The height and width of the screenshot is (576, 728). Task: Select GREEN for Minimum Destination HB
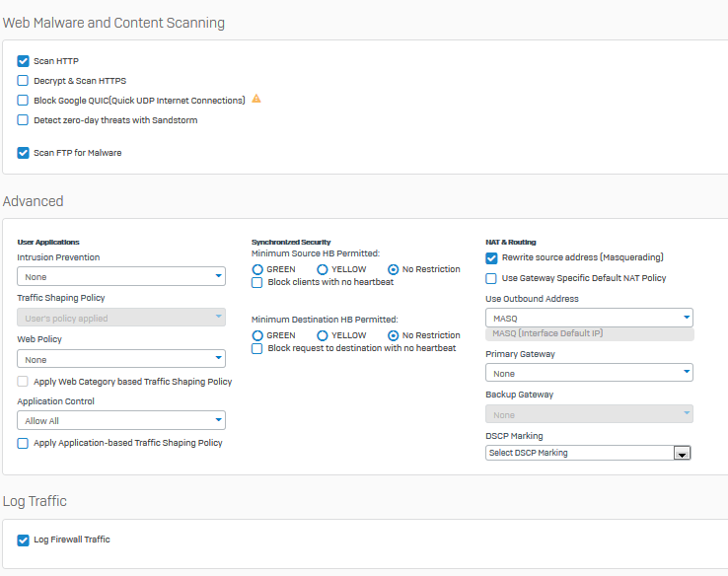(x=258, y=335)
